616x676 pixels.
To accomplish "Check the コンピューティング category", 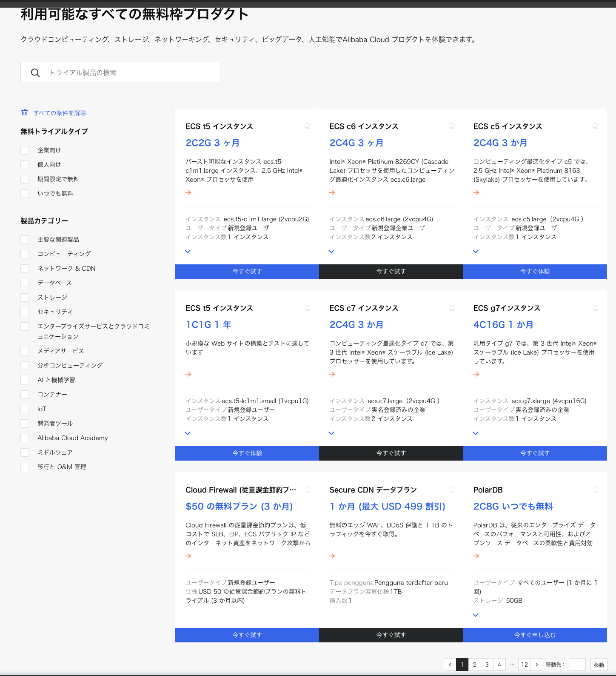I will 25,254.
